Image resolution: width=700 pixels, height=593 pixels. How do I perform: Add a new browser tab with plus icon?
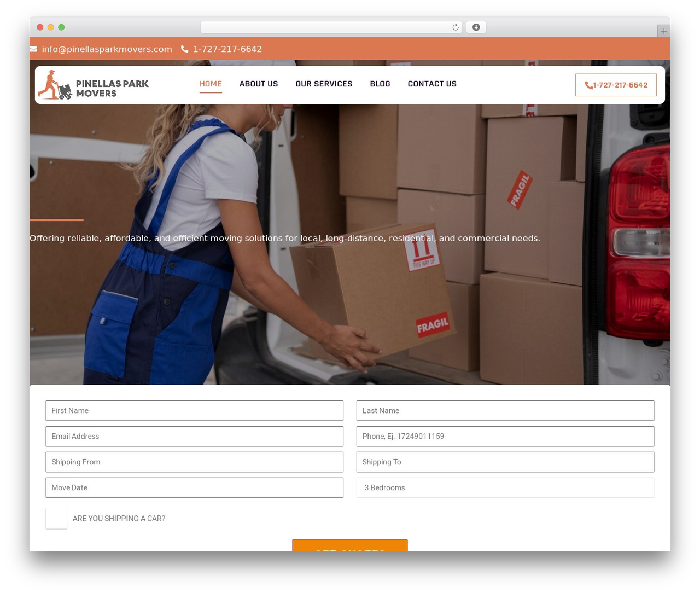[663, 31]
